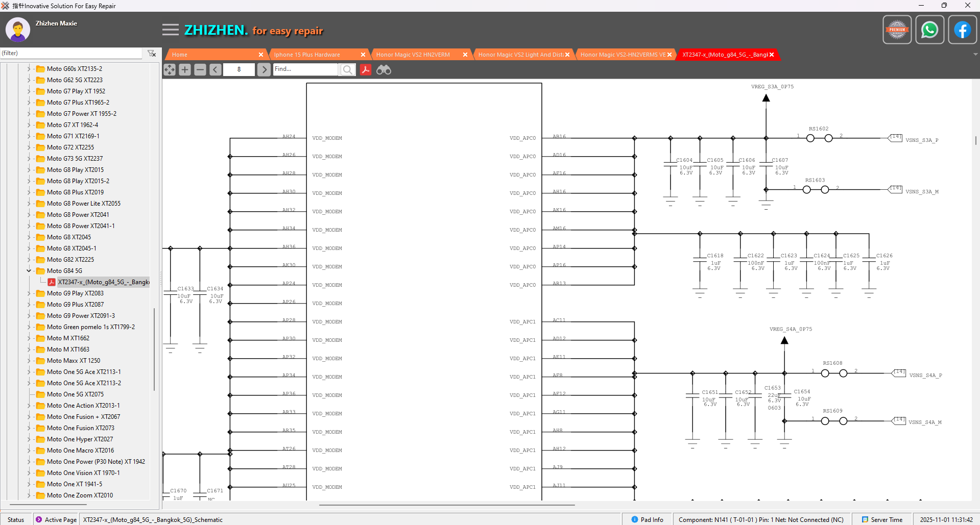Select Moto One Hyper XT2027 folder
This screenshot has width=980, height=525.
point(80,439)
